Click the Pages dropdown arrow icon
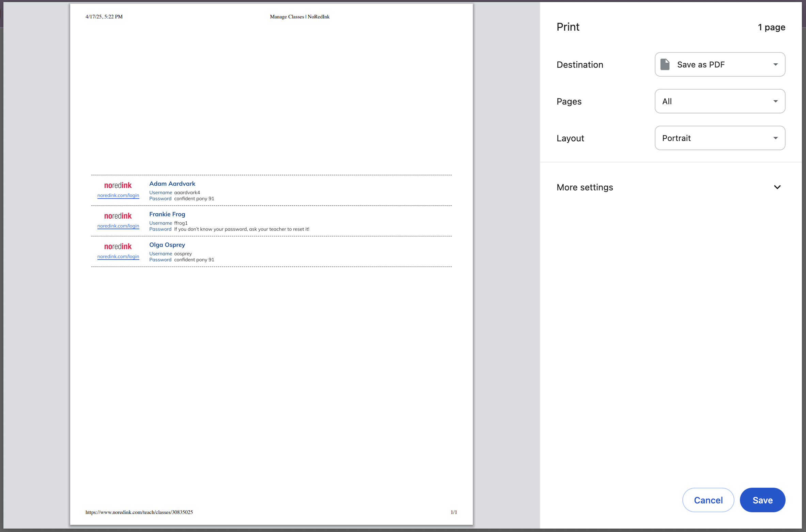 776,101
